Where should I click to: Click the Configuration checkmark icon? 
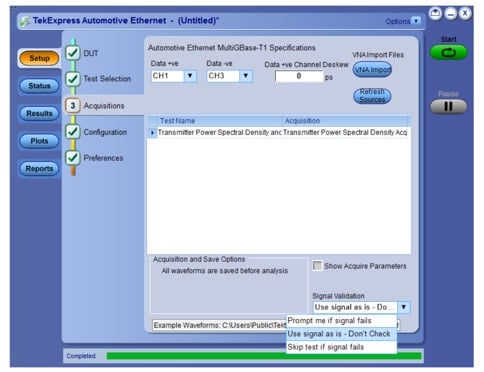click(73, 131)
